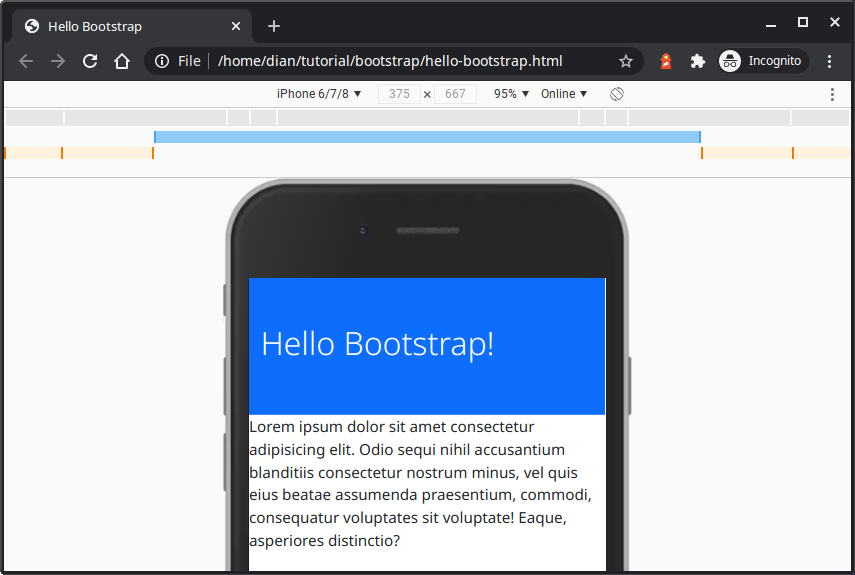Bookmark this page with star
This screenshot has width=855, height=575.
click(x=626, y=61)
